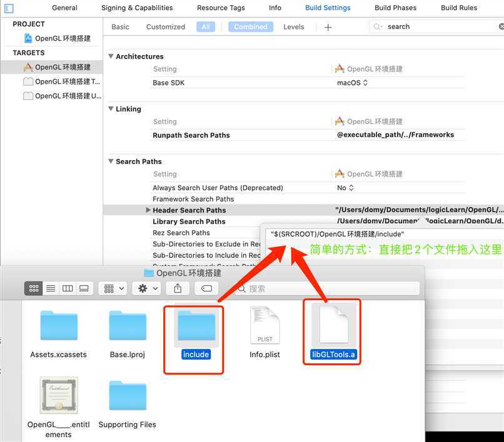Select Sub-Directories to Include setting
The width and height of the screenshot is (504, 442).
(206, 255)
